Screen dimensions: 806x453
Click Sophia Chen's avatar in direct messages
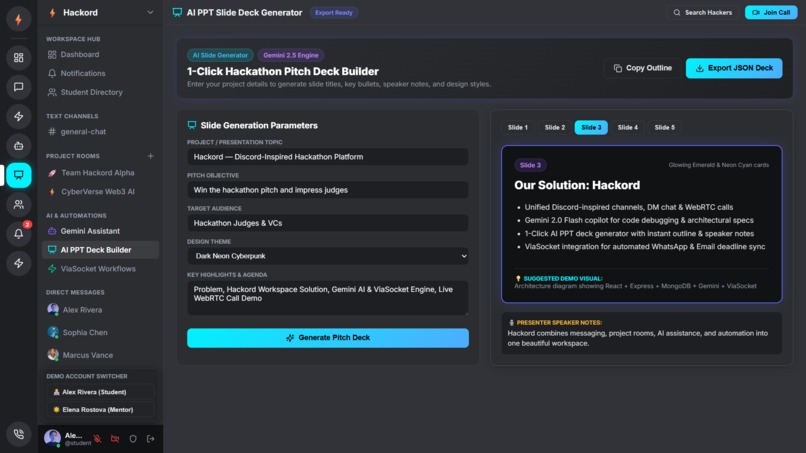(52, 332)
